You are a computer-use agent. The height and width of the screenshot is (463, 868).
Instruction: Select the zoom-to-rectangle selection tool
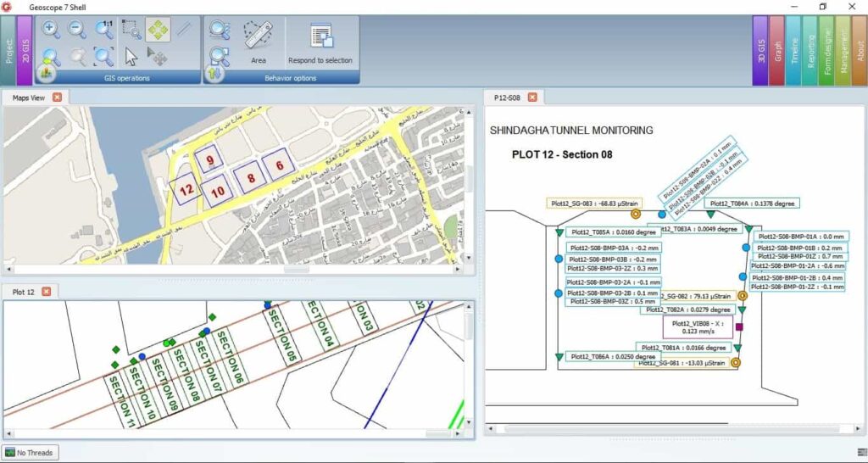click(x=131, y=30)
